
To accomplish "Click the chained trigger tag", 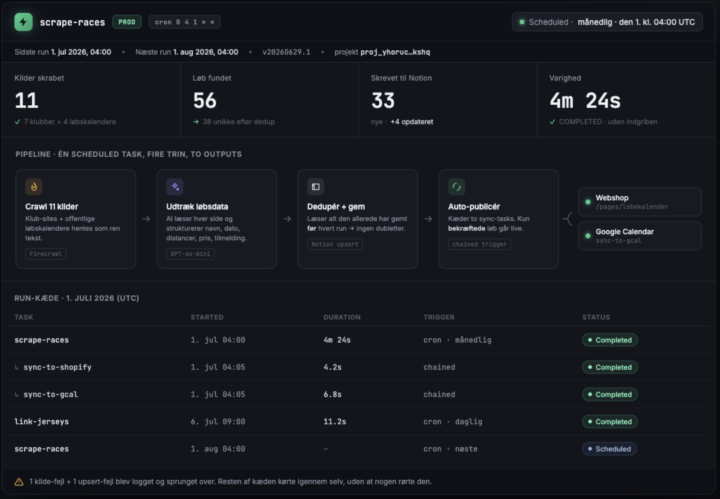I will tap(479, 244).
